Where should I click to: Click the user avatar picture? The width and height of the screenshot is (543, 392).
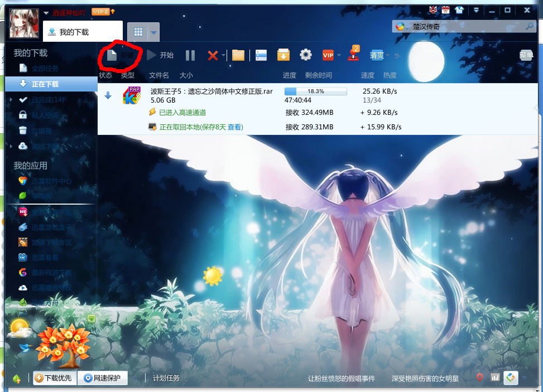click(x=24, y=23)
